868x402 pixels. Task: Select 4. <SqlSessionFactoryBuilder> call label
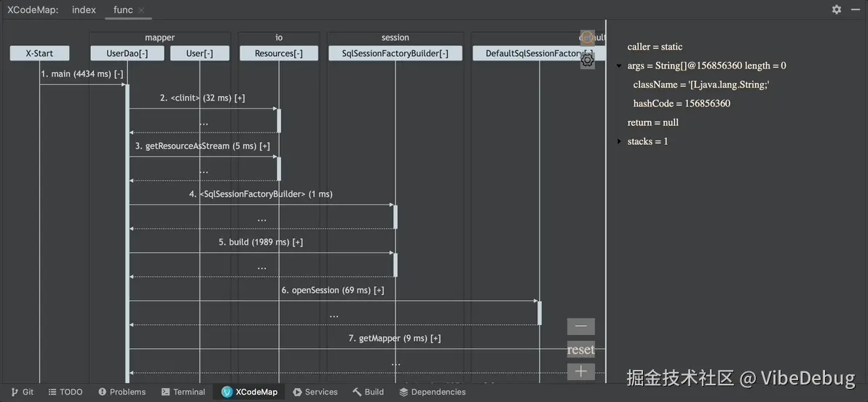coord(262,194)
